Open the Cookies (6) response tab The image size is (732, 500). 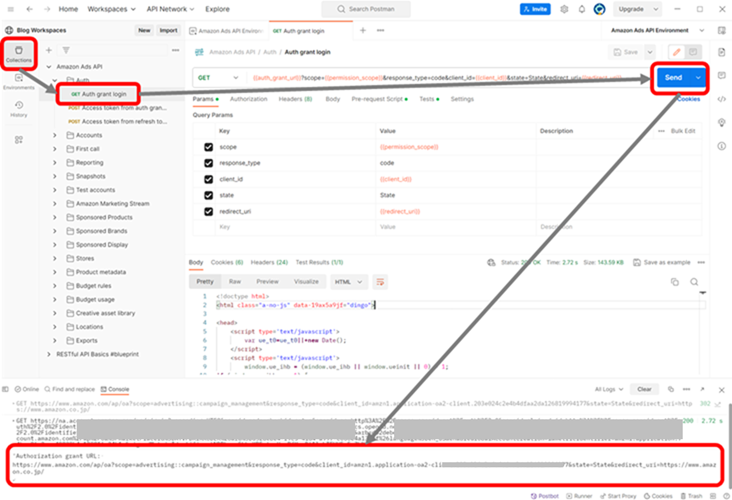click(227, 262)
